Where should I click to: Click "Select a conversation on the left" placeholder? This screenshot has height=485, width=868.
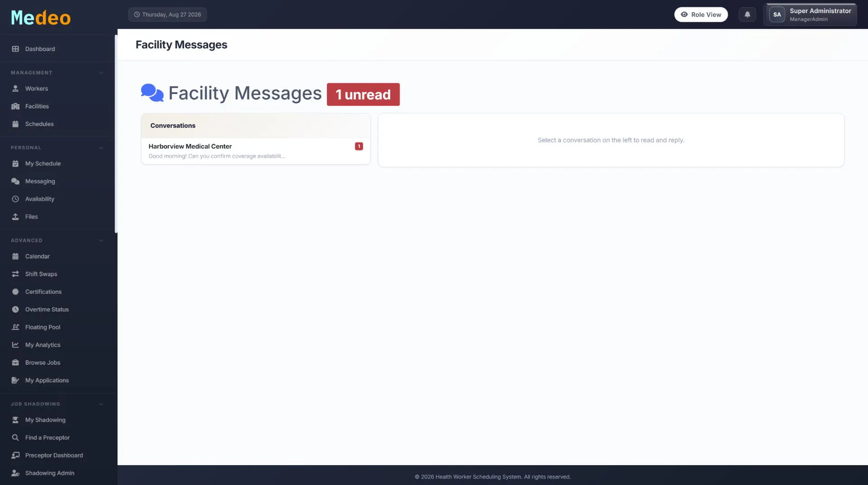coord(611,140)
